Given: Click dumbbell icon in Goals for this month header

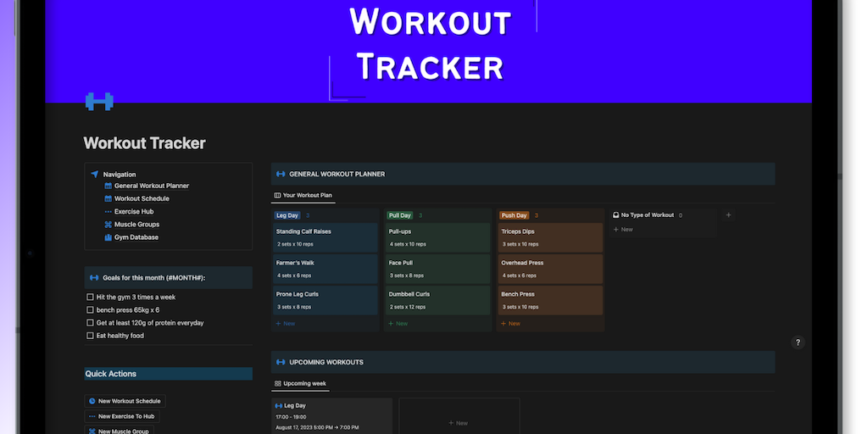Looking at the screenshot, I should [94, 278].
